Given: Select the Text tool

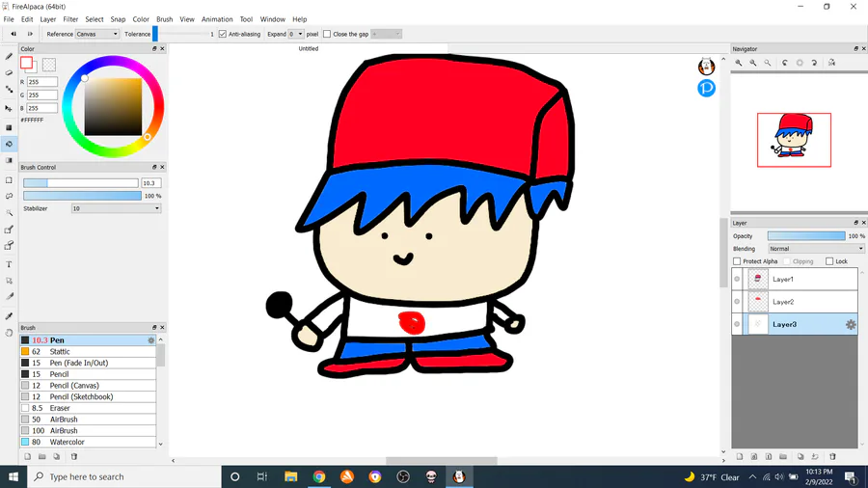Looking at the screenshot, I should click(x=9, y=264).
